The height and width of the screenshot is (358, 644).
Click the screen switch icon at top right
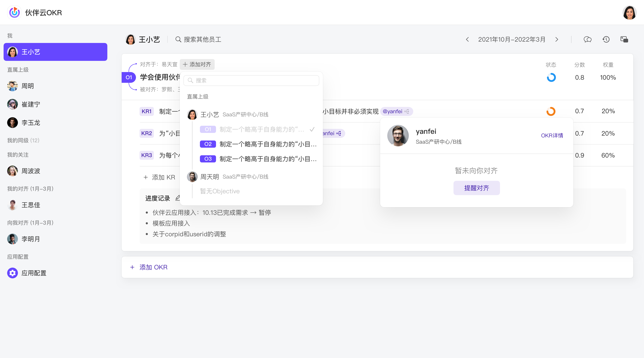tap(624, 39)
